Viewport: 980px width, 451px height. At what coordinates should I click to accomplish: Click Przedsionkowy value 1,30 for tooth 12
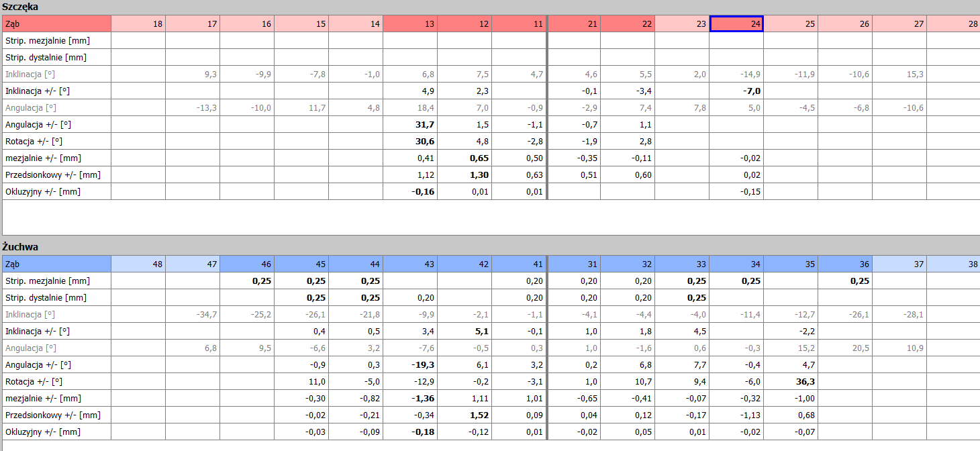click(464, 175)
